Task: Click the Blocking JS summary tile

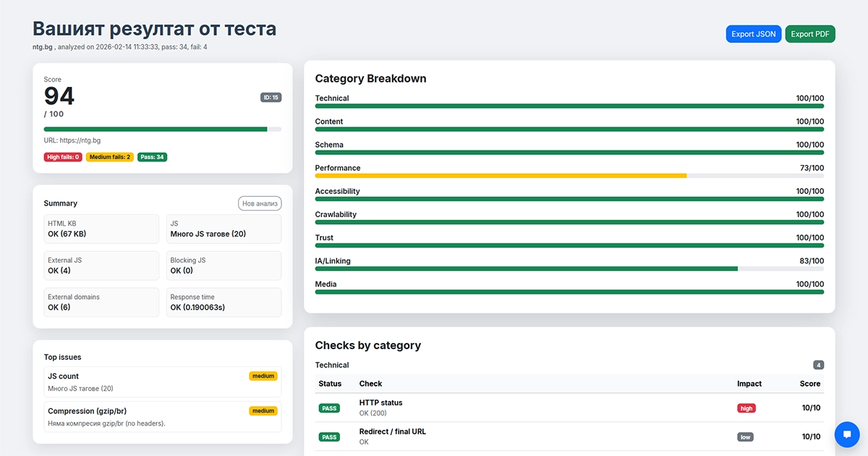Action: point(224,266)
